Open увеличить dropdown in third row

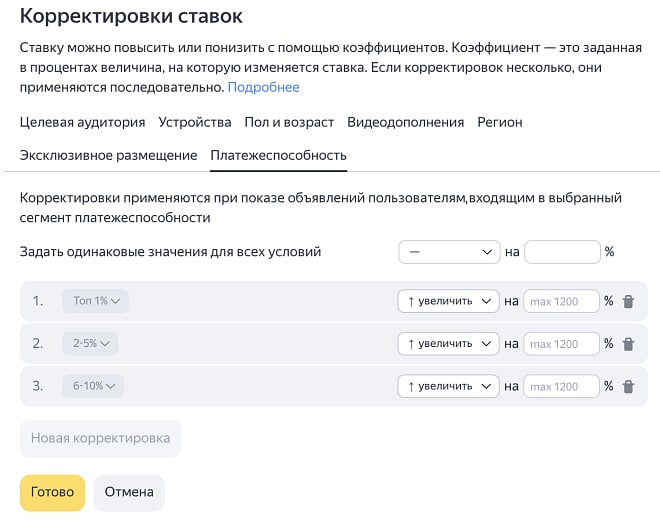[x=448, y=386]
